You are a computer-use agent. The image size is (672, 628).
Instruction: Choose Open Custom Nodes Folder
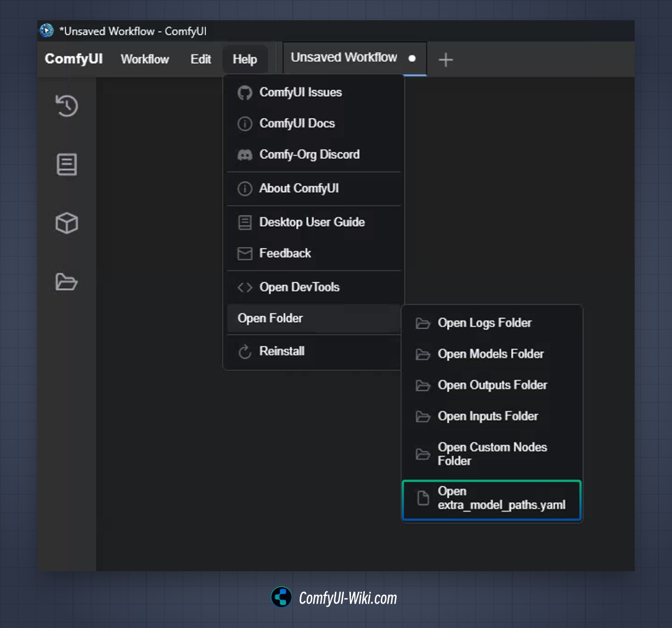click(x=492, y=454)
